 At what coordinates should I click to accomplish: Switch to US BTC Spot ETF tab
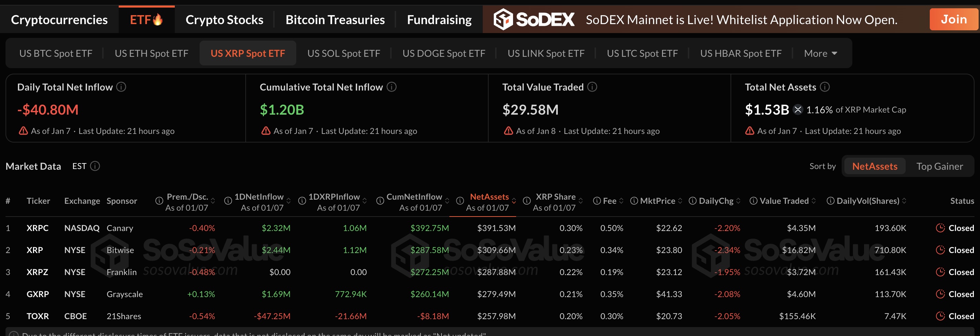click(x=56, y=54)
